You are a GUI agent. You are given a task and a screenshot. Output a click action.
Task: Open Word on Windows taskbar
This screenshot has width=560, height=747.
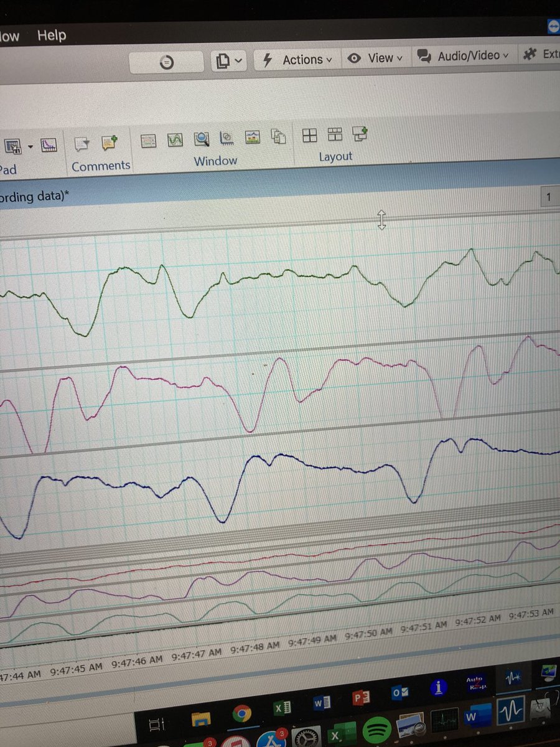tap(322, 703)
